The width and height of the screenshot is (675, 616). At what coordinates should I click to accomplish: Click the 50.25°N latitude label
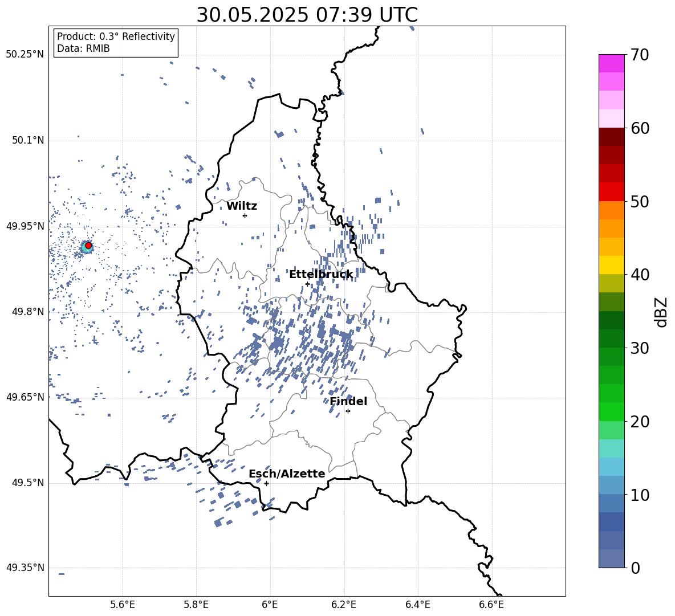[x=25, y=55]
